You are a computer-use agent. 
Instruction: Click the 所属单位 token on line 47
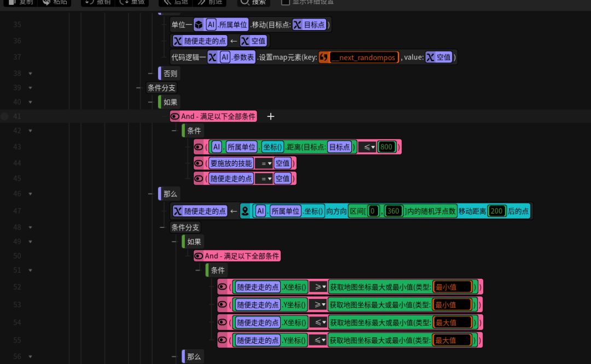pyautogui.click(x=285, y=211)
